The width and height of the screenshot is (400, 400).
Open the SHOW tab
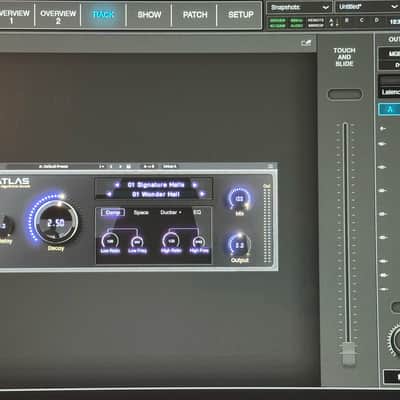pos(149,14)
